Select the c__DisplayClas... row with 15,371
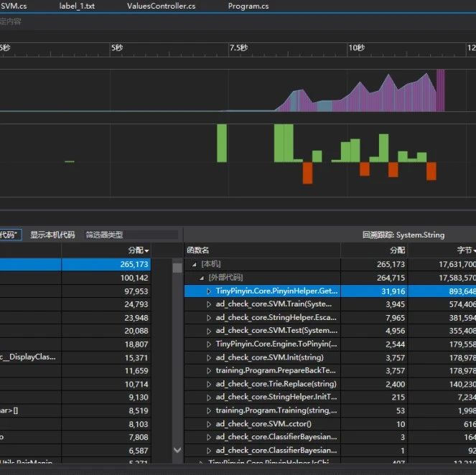 point(75,357)
